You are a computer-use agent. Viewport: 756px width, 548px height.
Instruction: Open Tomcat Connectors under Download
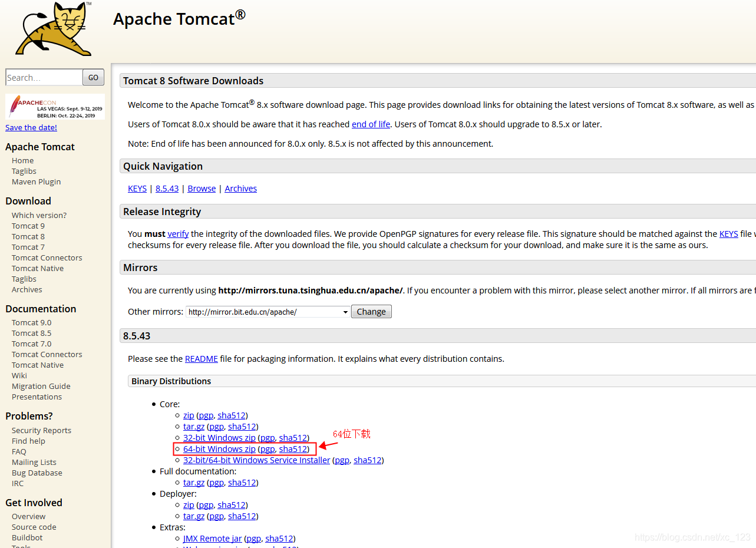click(47, 258)
